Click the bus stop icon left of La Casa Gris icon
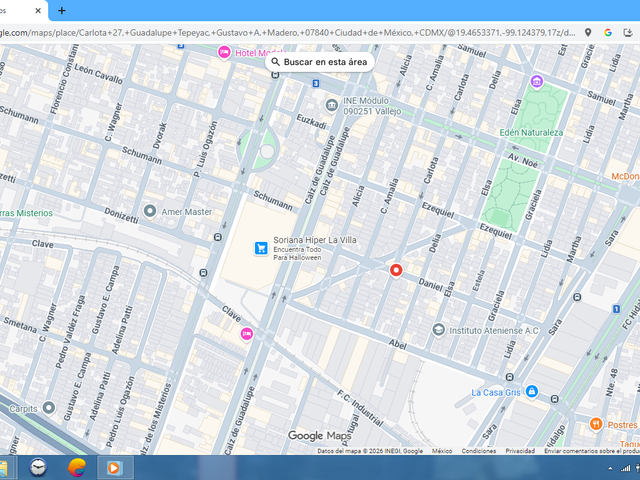640x480 pixels. (x=509, y=377)
